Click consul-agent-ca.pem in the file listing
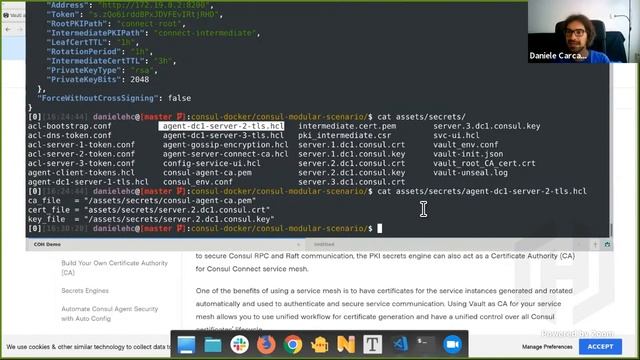 tap(207, 173)
